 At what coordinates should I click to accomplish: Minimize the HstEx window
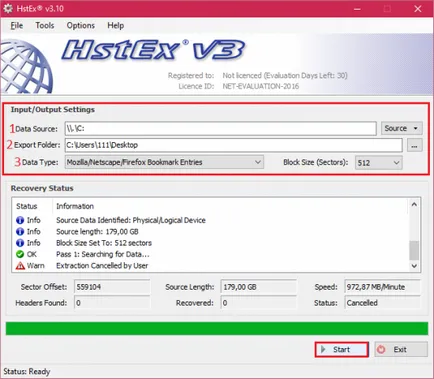pos(357,9)
